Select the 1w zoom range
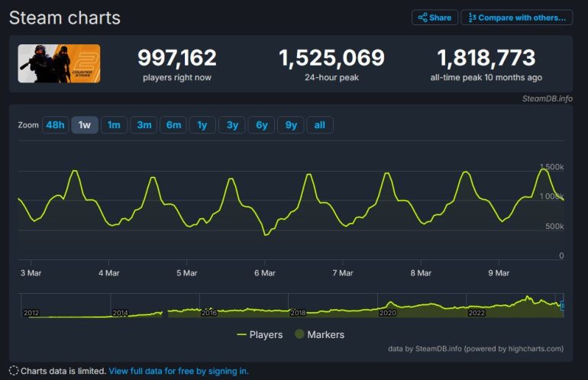The height and width of the screenshot is (380, 588). (x=85, y=125)
